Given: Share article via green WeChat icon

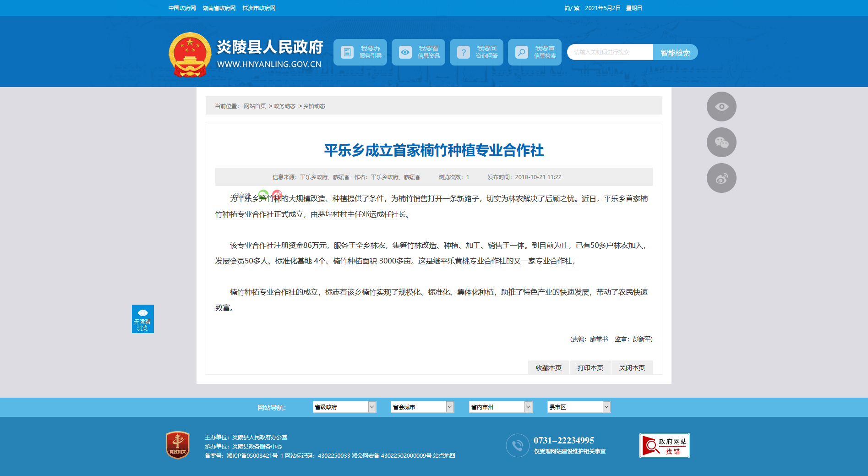Looking at the screenshot, I should [x=263, y=195].
